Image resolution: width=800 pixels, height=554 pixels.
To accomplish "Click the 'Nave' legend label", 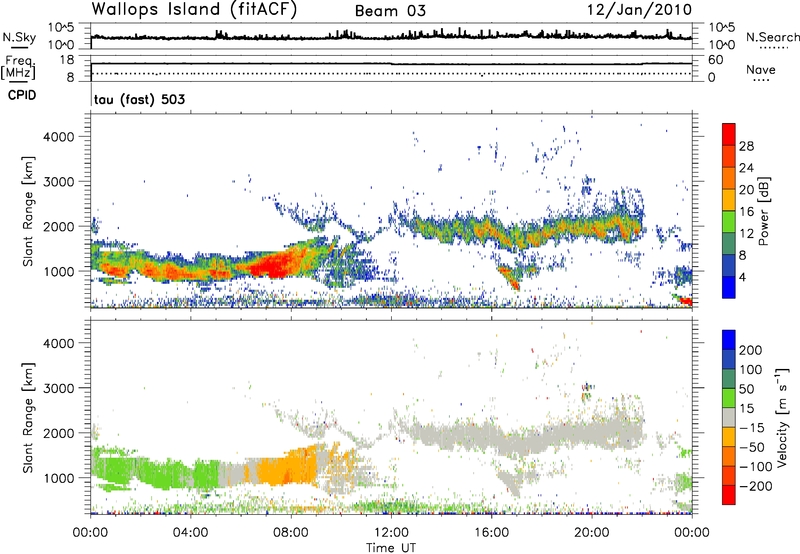I will pyautogui.click(x=761, y=70).
